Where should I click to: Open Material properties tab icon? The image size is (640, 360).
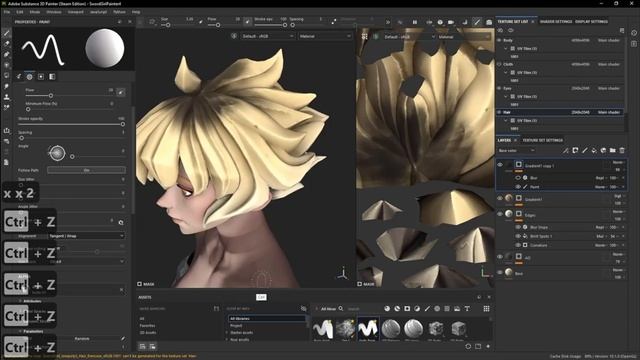[x=52, y=76]
